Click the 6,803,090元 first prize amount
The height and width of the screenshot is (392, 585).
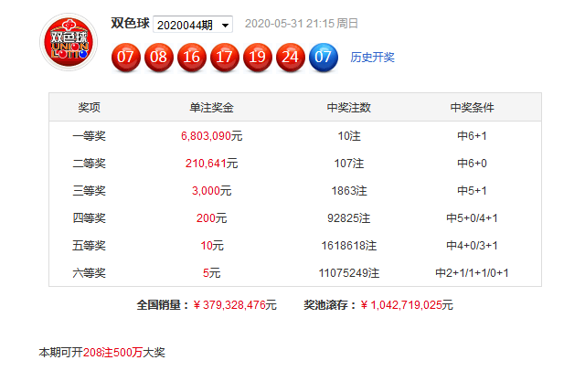point(211,136)
